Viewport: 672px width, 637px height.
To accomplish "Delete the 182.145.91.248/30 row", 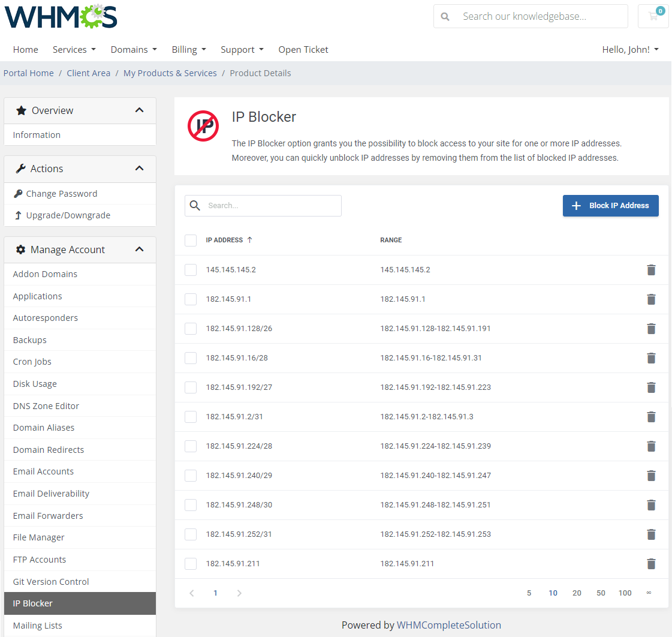I will pos(651,505).
